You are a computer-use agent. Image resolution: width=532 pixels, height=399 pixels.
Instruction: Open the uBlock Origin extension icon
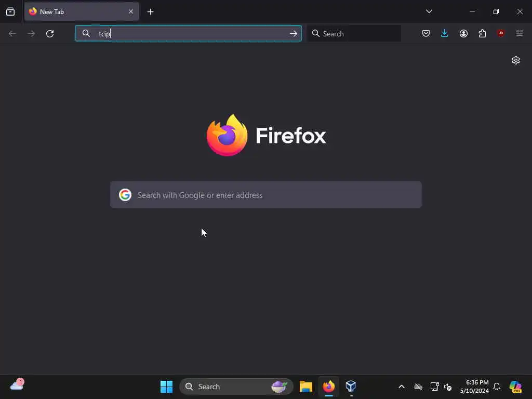tap(501, 33)
